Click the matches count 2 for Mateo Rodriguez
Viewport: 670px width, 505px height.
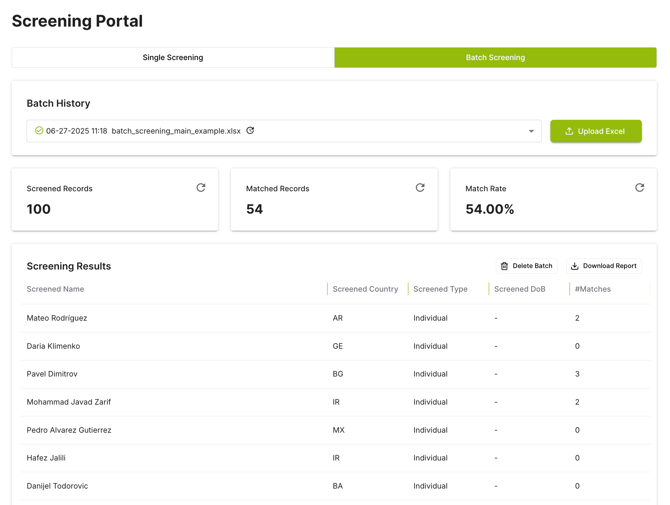577,318
